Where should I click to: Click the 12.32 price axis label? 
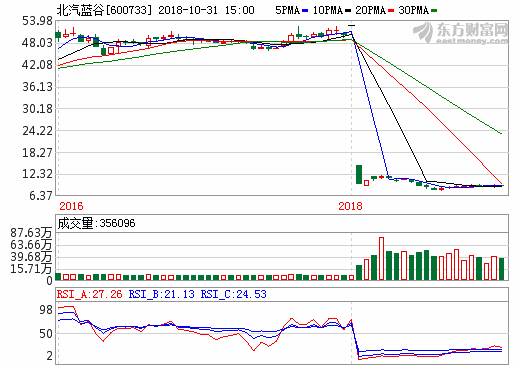[x=37, y=174]
